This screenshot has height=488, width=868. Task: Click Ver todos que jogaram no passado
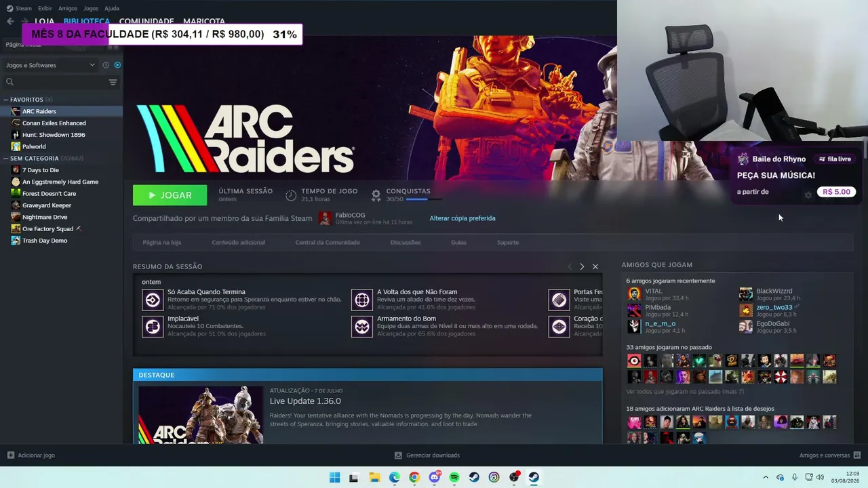coord(685,392)
